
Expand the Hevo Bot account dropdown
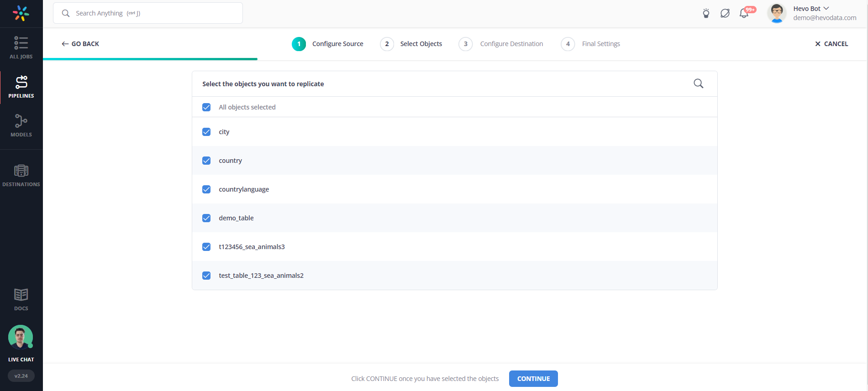[x=826, y=8]
